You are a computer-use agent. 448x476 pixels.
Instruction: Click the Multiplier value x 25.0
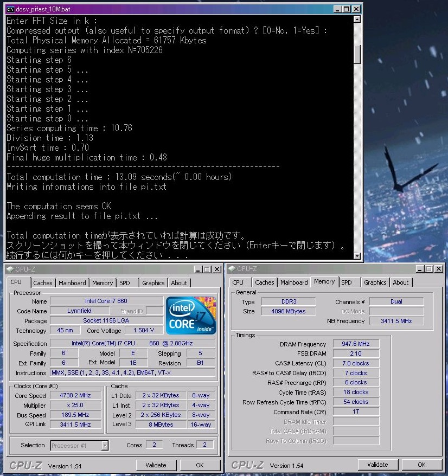(x=75, y=405)
